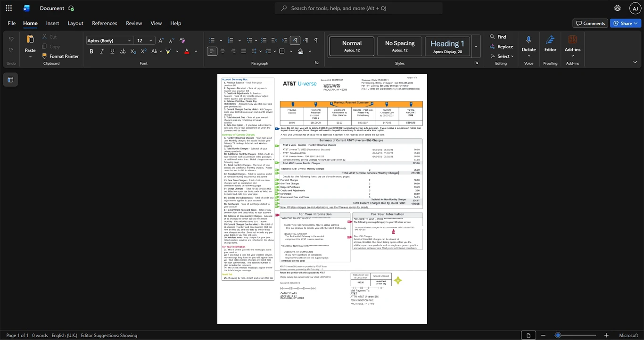
Task: Open the Aptos (Body) font name dropdown
Action: pos(129,41)
